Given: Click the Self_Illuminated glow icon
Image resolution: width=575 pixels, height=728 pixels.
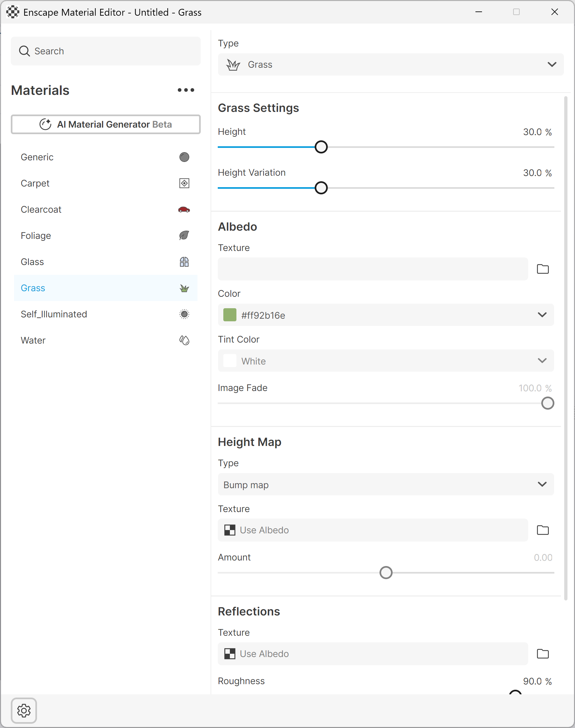Looking at the screenshot, I should 184,314.
